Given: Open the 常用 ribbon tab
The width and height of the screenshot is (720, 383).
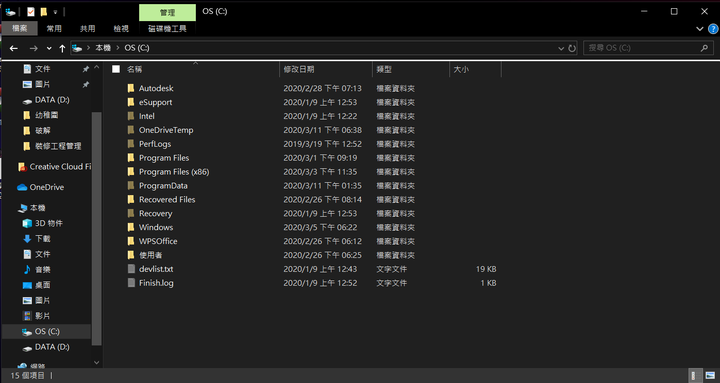Looking at the screenshot, I should click(x=54, y=28).
